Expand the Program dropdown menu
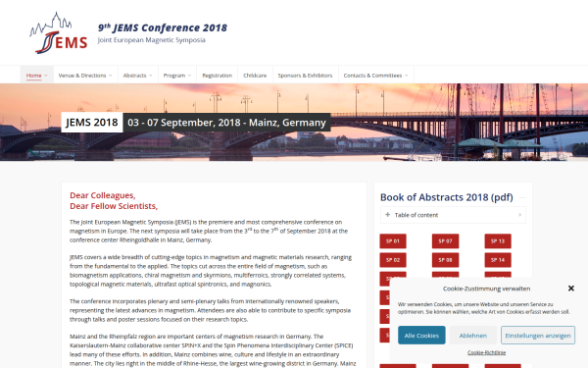 177,76
